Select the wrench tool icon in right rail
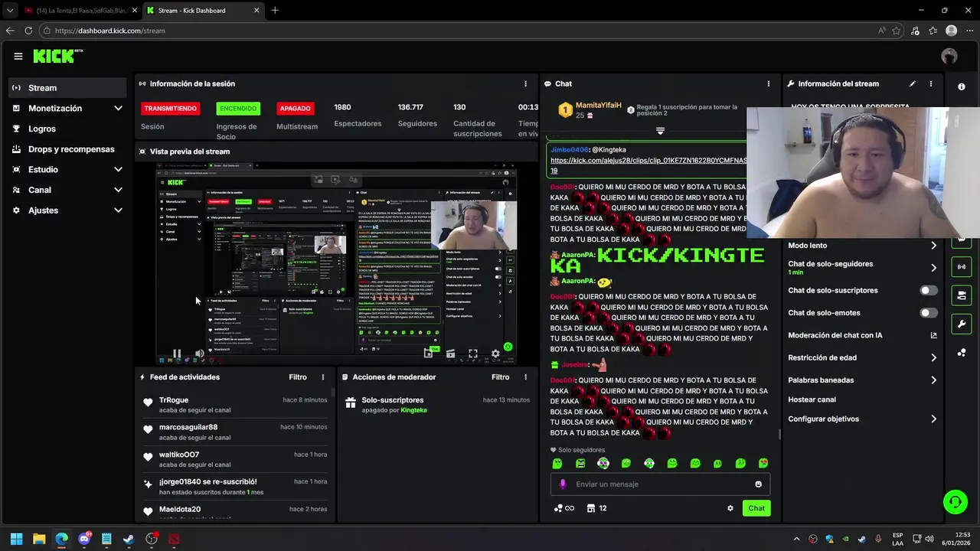 pyautogui.click(x=962, y=324)
